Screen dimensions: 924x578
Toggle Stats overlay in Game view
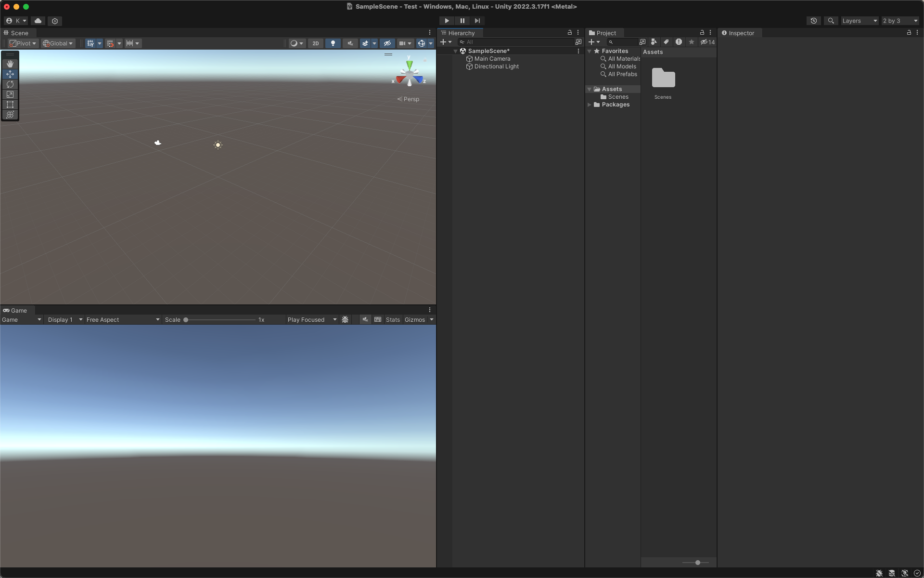point(393,320)
